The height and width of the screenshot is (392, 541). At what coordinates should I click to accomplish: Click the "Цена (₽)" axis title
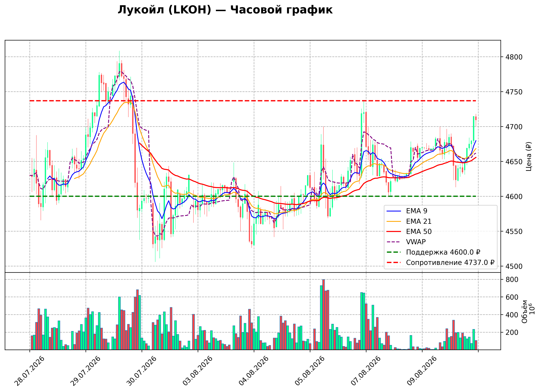point(529,157)
